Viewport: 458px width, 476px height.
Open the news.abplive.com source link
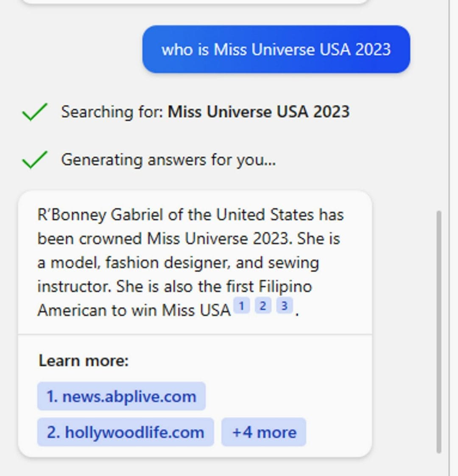121,396
